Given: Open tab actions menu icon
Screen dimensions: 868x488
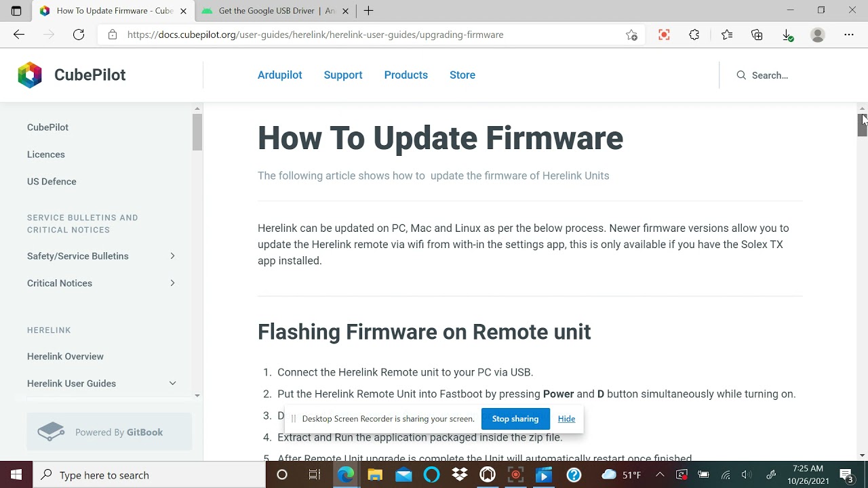Looking at the screenshot, I should tap(16, 11).
